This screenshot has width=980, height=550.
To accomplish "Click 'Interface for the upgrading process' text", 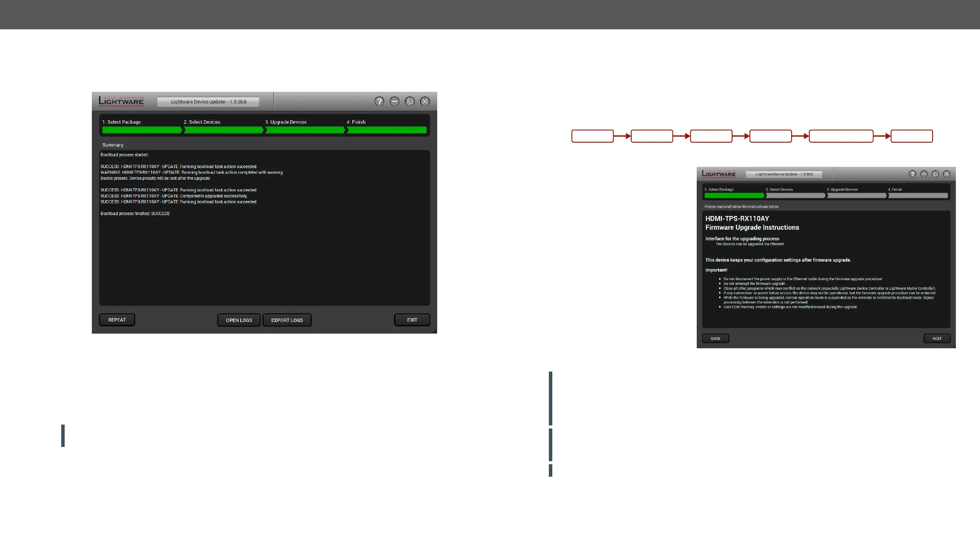I will pyautogui.click(x=742, y=239).
